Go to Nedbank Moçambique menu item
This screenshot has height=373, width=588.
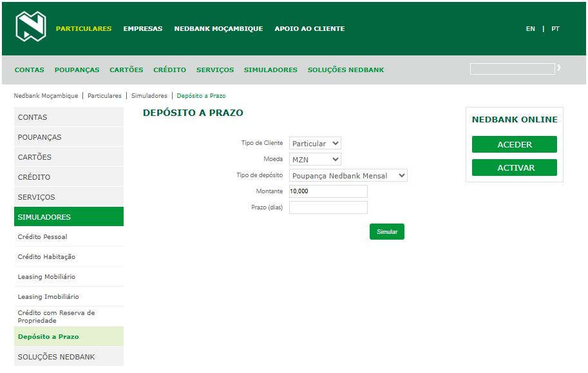pyautogui.click(x=218, y=28)
